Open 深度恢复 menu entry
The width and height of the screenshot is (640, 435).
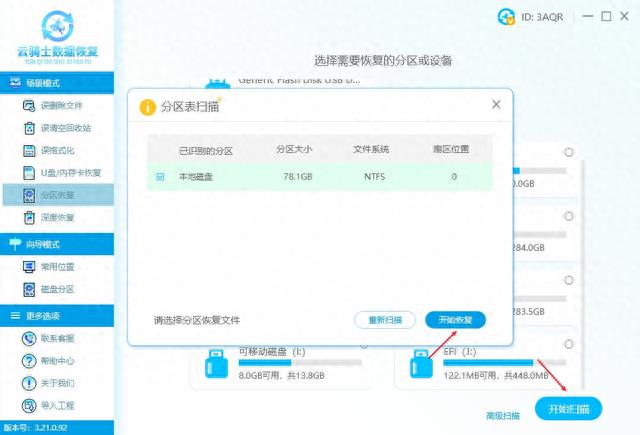pyautogui.click(x=58, y=218)
